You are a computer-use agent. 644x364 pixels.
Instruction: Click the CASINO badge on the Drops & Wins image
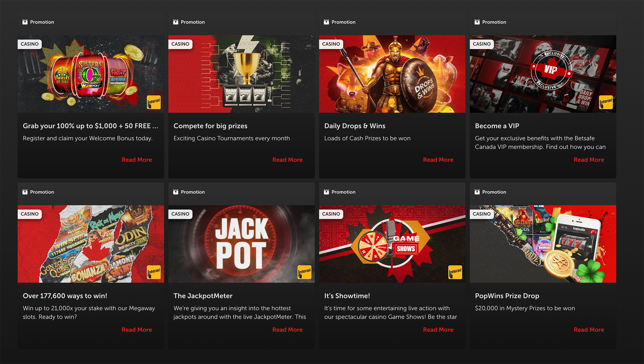pos(331,44)
